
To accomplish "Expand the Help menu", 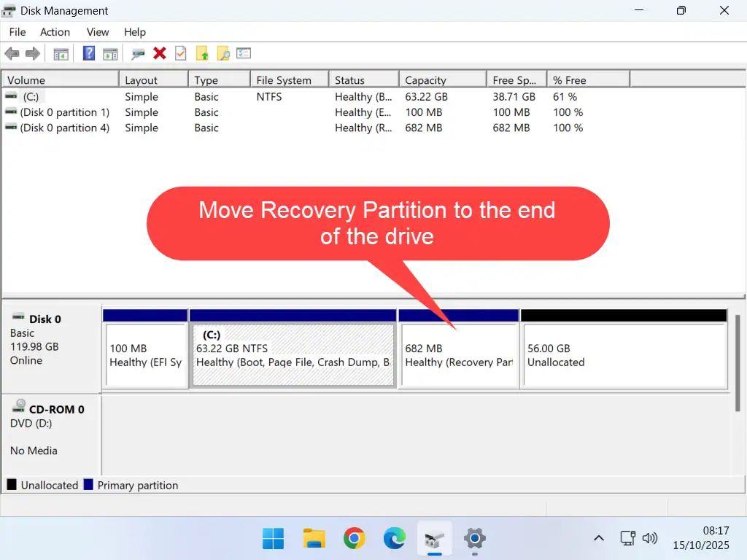I will click(135, 32).
